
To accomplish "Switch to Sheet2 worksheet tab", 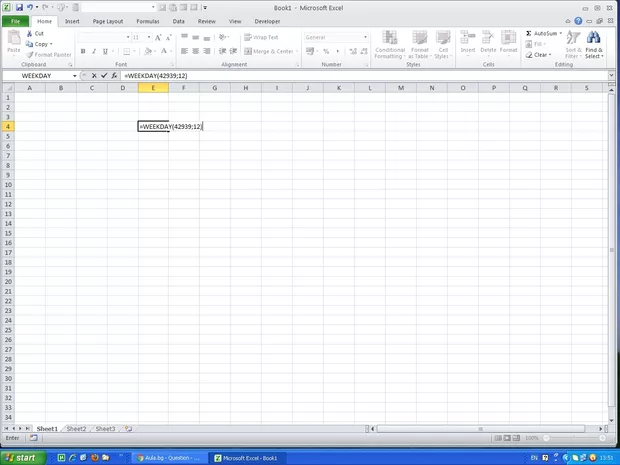I will click(76, 428).
